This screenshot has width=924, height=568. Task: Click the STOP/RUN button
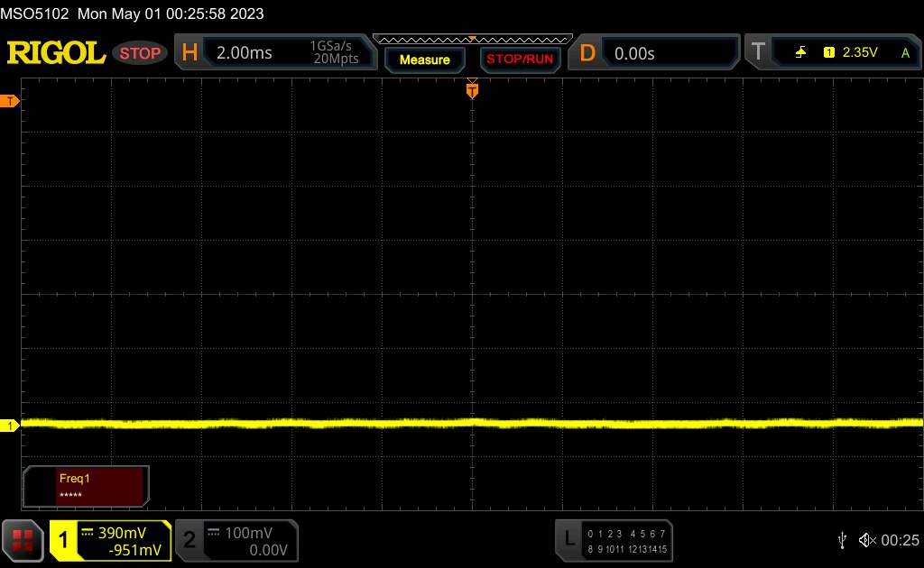click(x=520, y=60)
